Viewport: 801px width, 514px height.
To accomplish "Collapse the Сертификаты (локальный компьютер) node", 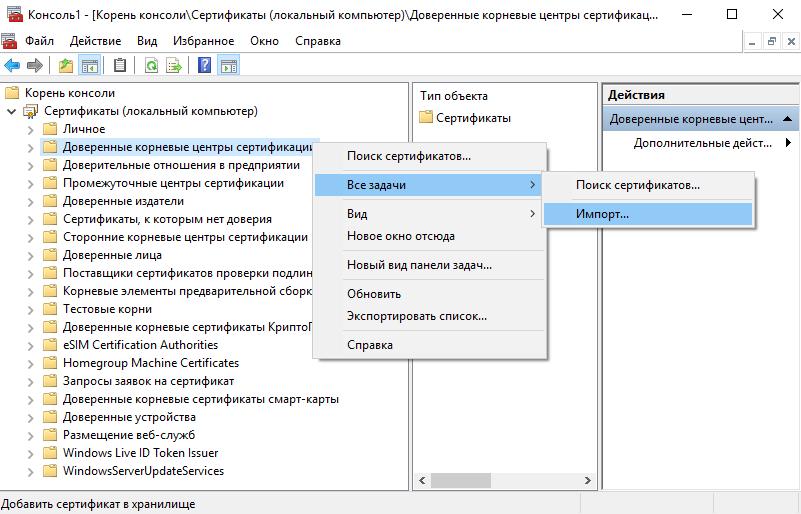I will coord(11,111).
